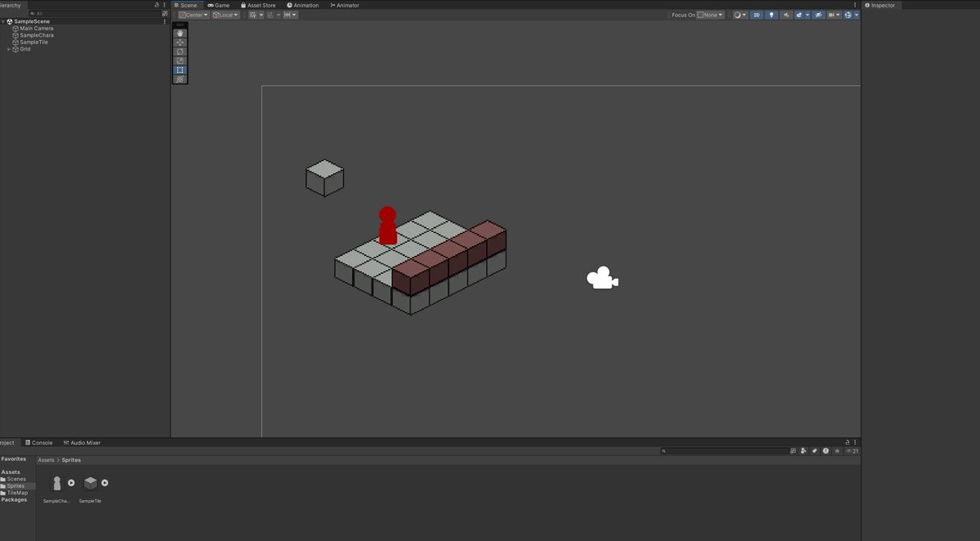Click Assets breadcrumb in Project path
980x541 pixels.
pos(46,460)
